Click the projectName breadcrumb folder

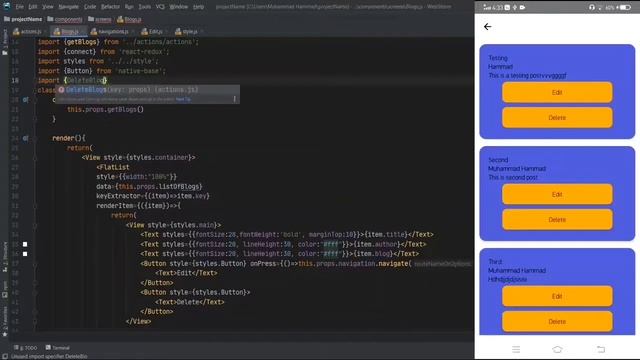[23, 19]
